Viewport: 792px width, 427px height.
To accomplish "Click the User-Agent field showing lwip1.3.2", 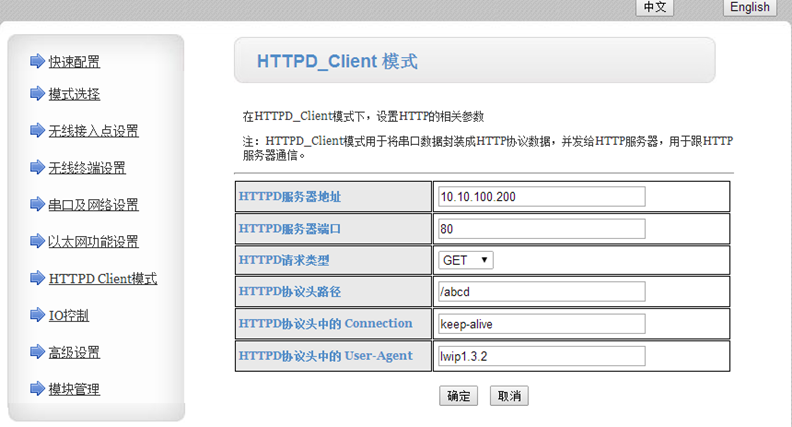I will coord(542,356).
